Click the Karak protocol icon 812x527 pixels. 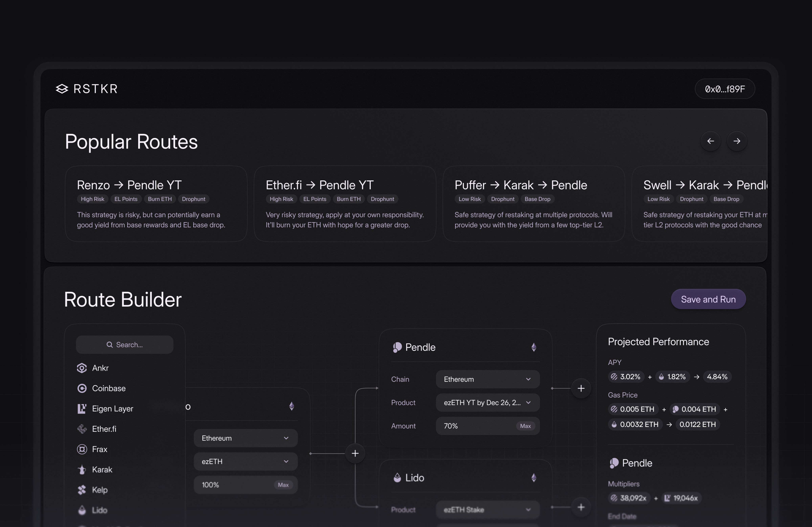click(81, 469)
